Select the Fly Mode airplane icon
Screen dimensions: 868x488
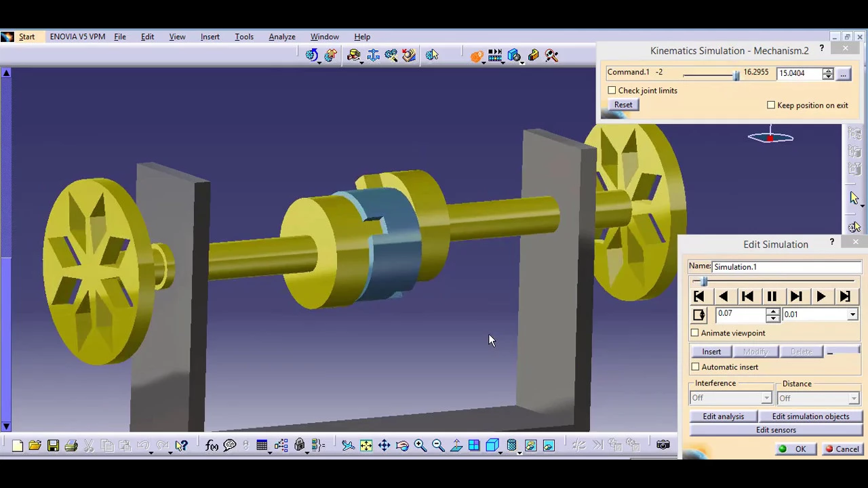[x=348, y=445]
